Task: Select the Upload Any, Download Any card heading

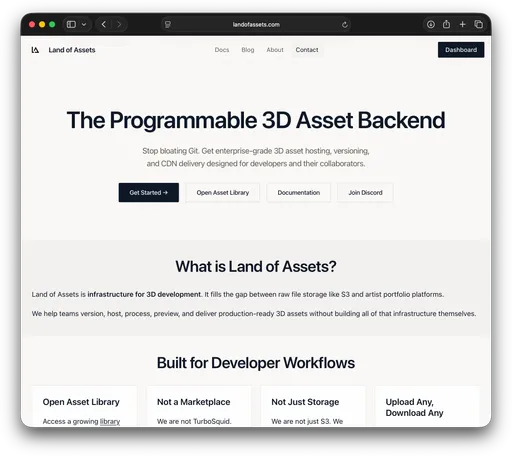Action: click(x=414, y=407)
